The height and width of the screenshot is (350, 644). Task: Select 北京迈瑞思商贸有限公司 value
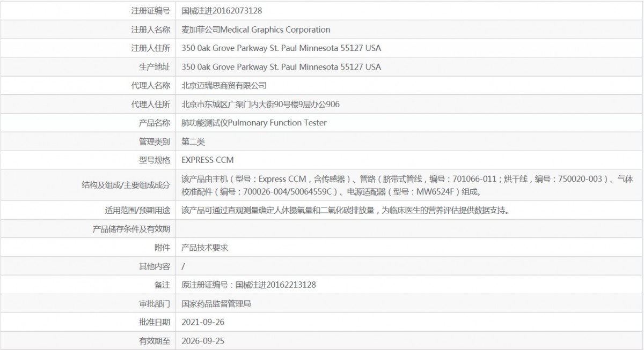pos(224,85)
